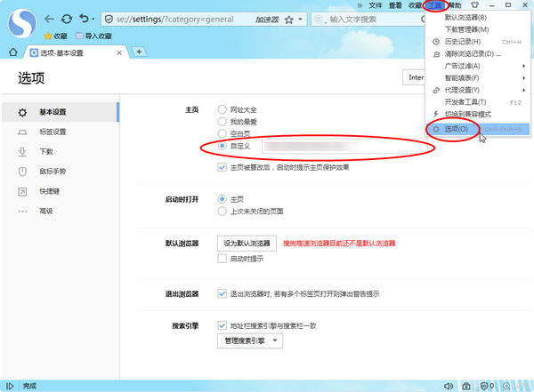This screenshot has height=392, width=534.
Task: Open a new tab with the plus button
Action: 139,52
